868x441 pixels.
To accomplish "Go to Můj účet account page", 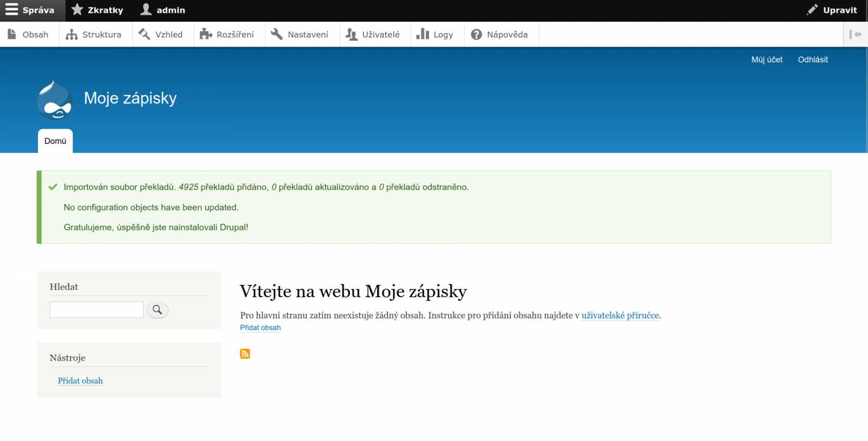I will point(767,60).
